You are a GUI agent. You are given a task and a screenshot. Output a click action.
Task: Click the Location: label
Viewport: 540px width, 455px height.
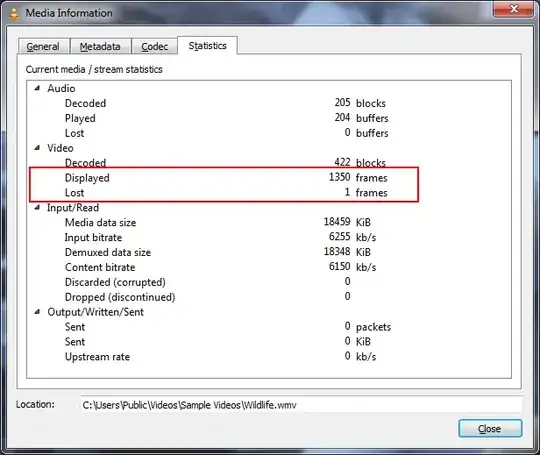click(x=35, y=404)
